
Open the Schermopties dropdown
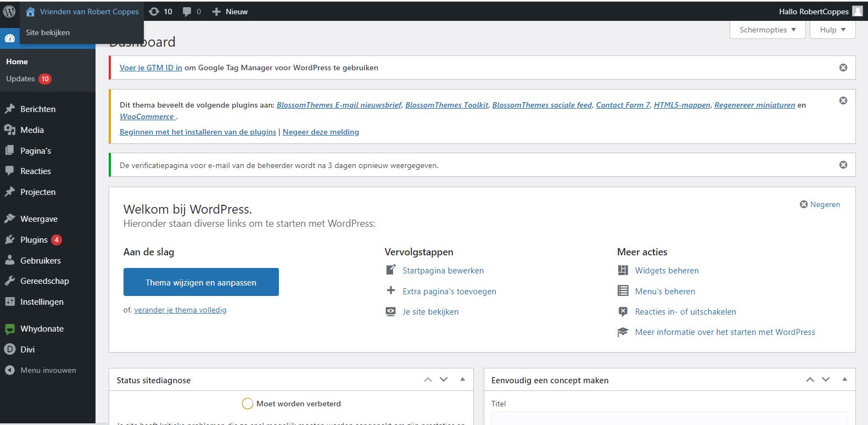[x=768, y=30]
